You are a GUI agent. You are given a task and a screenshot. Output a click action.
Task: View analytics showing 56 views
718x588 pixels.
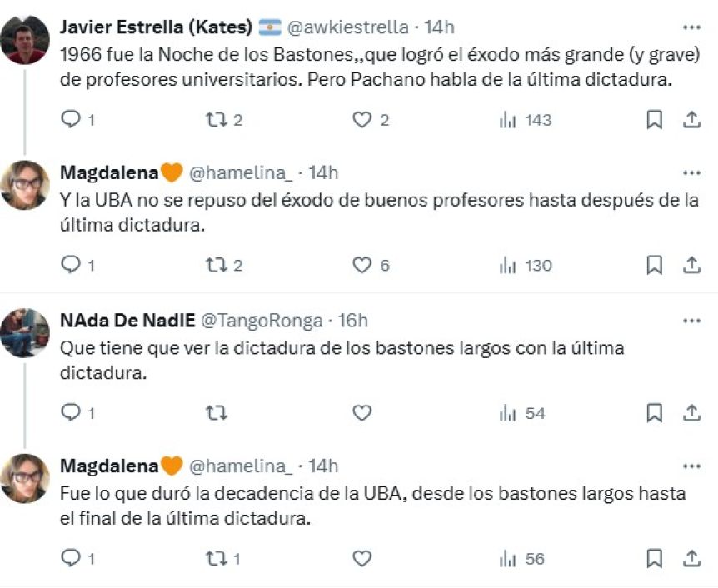(507, 558)
